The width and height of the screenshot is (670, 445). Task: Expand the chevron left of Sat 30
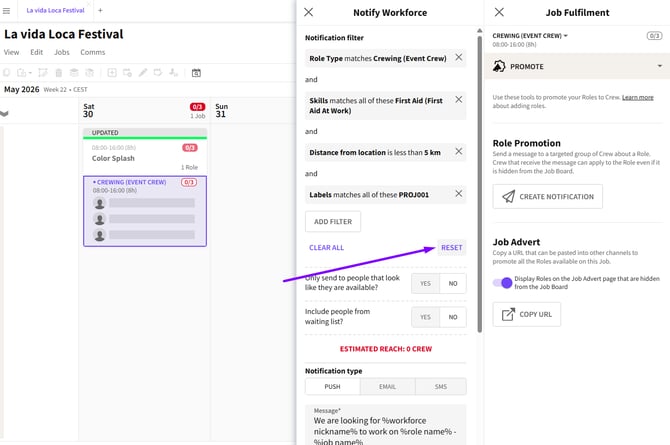(x=4, y=113)
